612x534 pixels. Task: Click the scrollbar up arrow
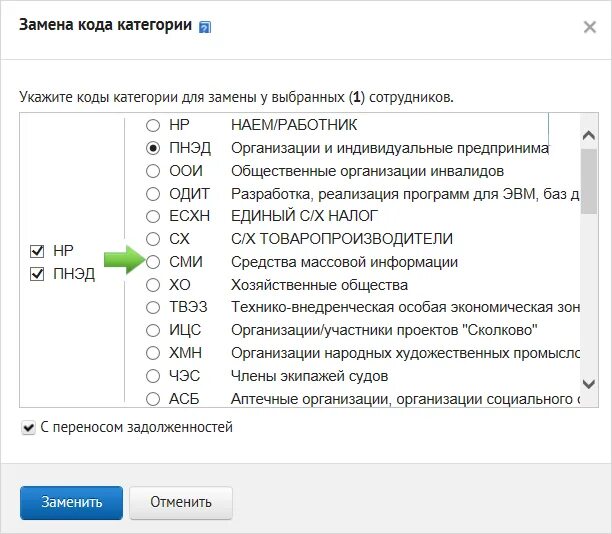[x=589, y=134]
